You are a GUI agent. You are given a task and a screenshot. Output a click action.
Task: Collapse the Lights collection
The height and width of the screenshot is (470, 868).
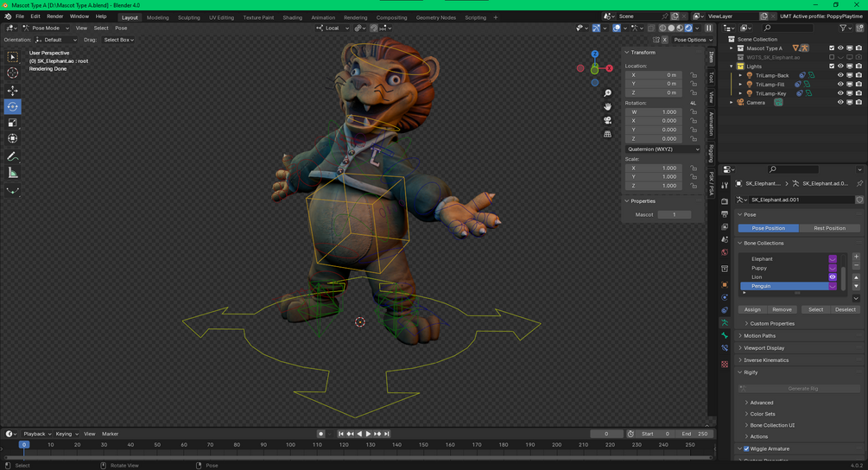732,67
